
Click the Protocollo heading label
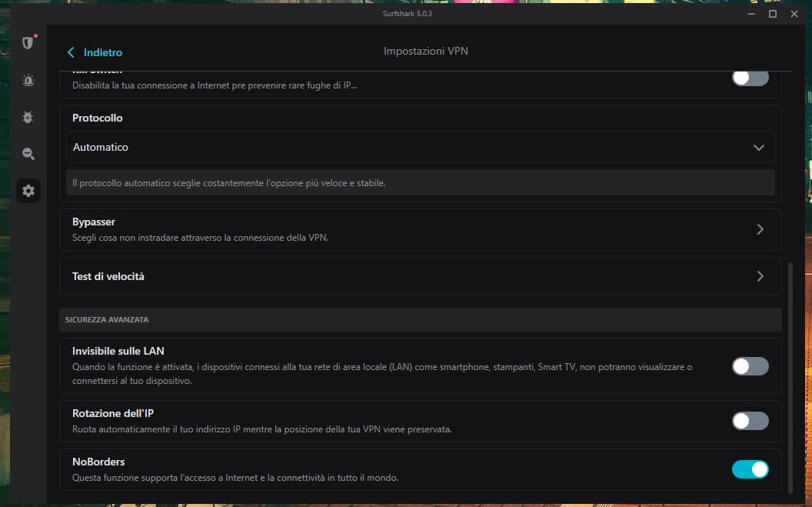(x=98, y=118)
